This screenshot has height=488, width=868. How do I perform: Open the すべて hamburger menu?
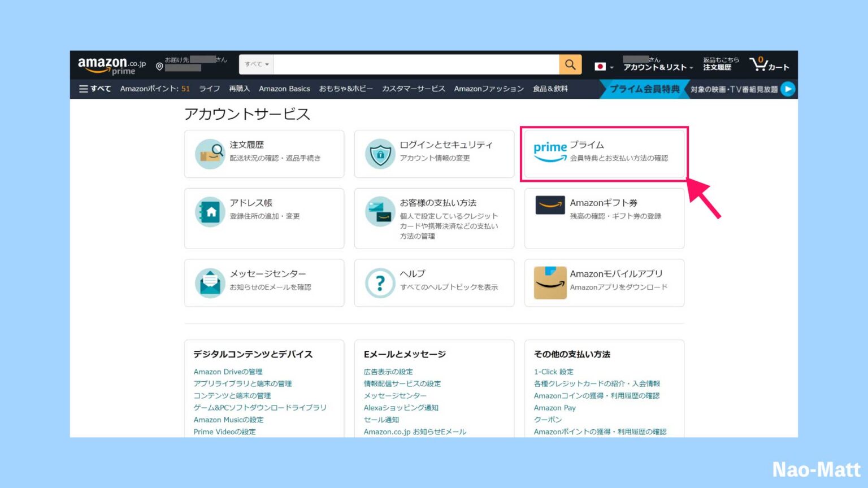point(95,89)
